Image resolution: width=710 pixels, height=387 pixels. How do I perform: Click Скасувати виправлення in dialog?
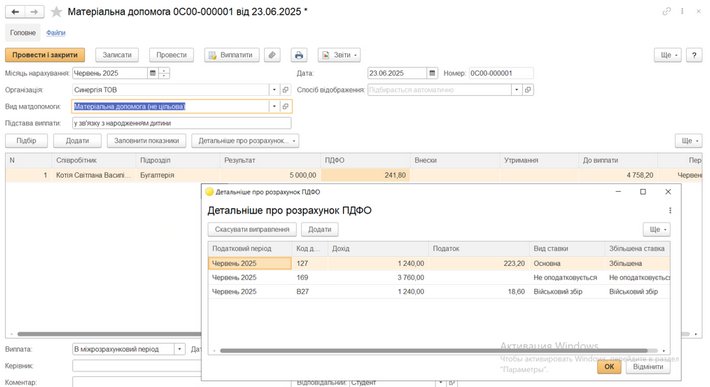pyautogui.click(x=252, y=229)
